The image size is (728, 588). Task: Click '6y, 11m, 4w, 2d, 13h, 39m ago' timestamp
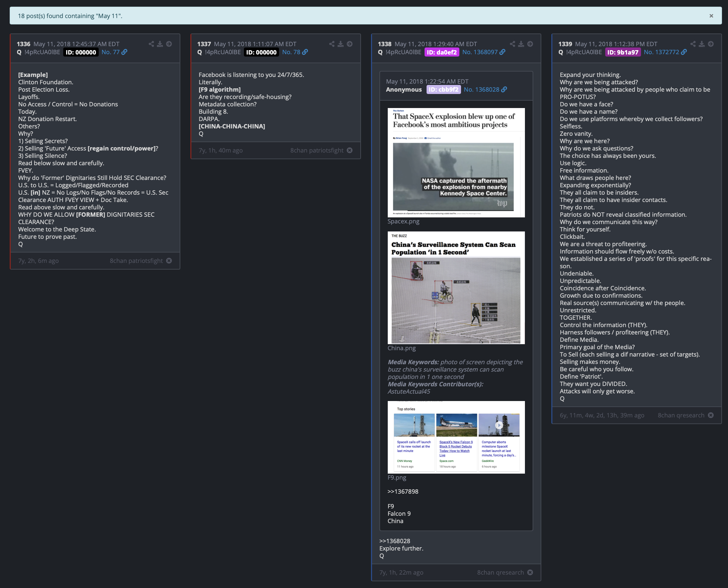[602, 415]
